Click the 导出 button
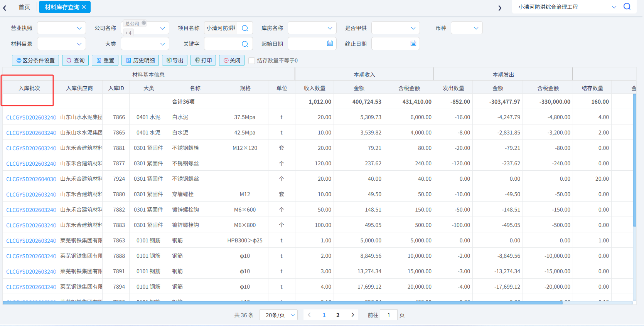Screen dimensions: 644x326 (x=175, y=60)
